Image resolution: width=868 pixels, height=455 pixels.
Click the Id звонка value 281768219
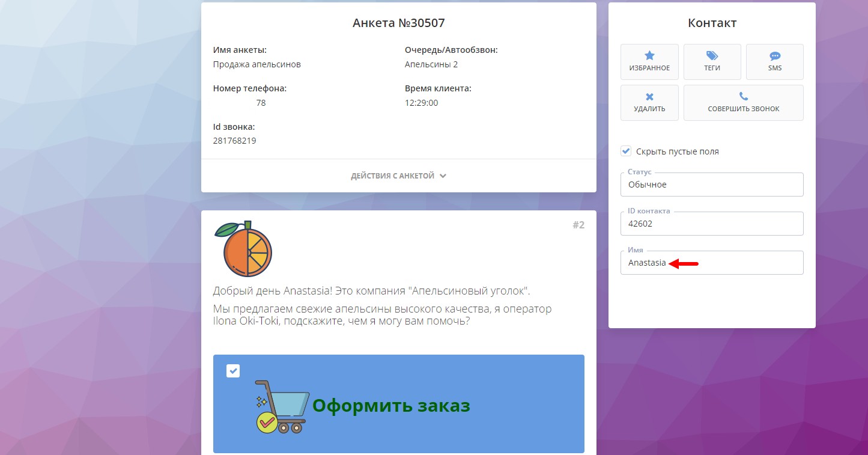pos(234,141)
